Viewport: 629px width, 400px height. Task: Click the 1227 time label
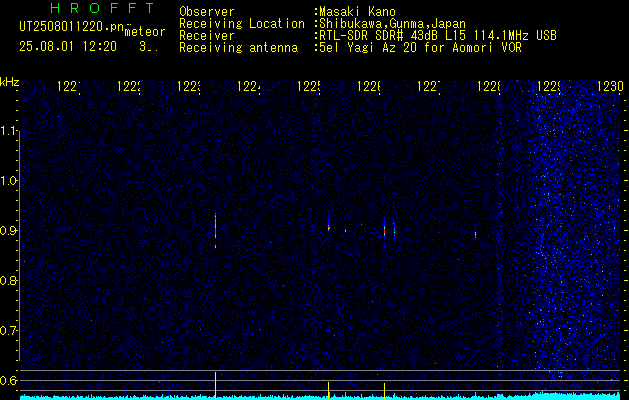pyautogui.click(x=428, y=87)
